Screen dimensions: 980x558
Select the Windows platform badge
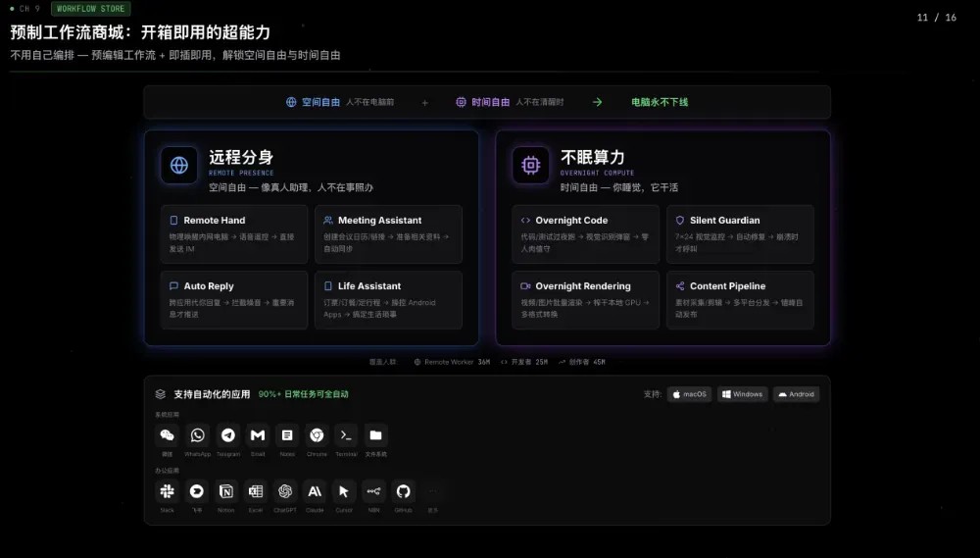point(743,394)
